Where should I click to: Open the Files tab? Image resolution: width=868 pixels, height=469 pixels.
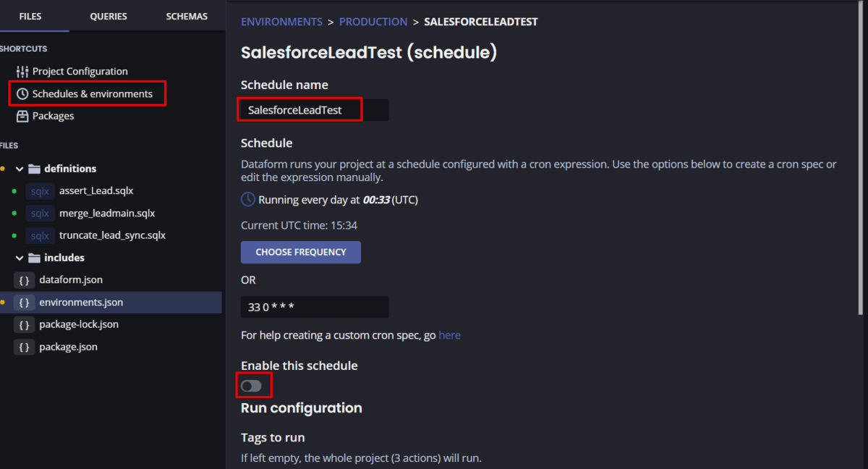[x=30, y=16]
